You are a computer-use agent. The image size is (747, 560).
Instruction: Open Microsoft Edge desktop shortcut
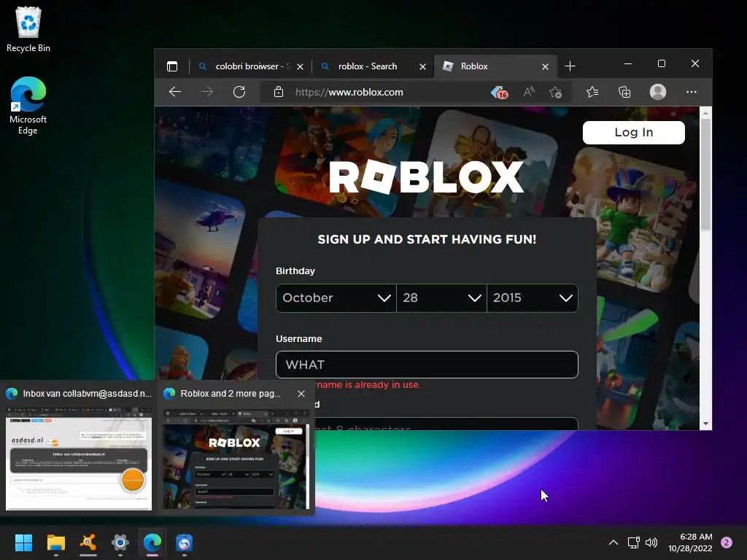pyautogui.click(x=28, y=106)
